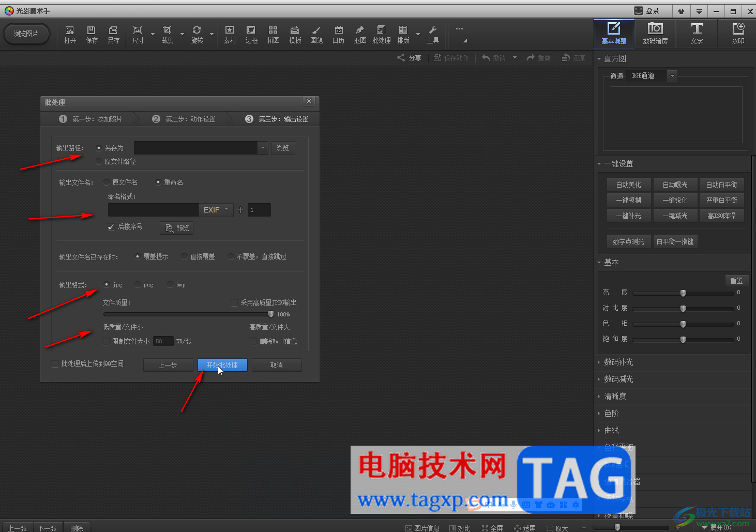The image size is (756, 532).
Task: Click 自动美化 button
Action: click(628, 185)
